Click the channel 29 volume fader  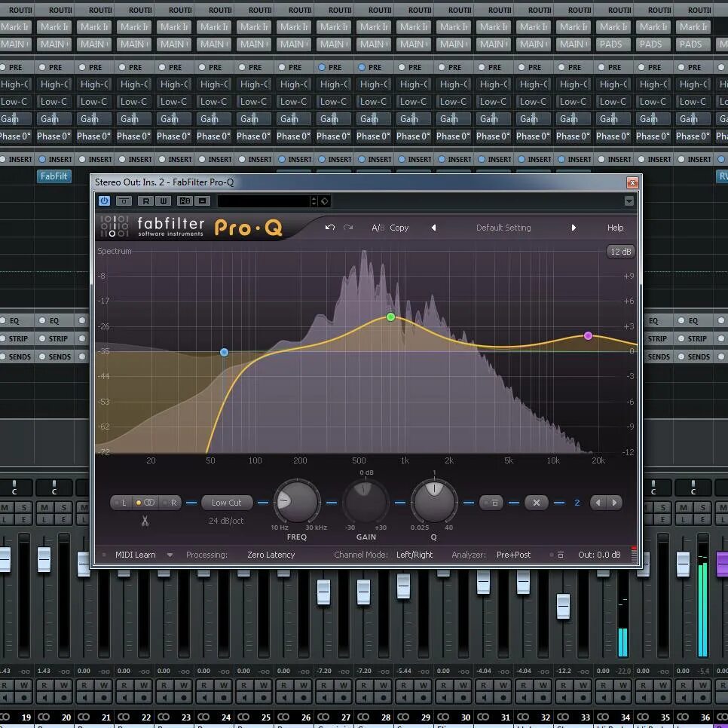click(403, 586)
